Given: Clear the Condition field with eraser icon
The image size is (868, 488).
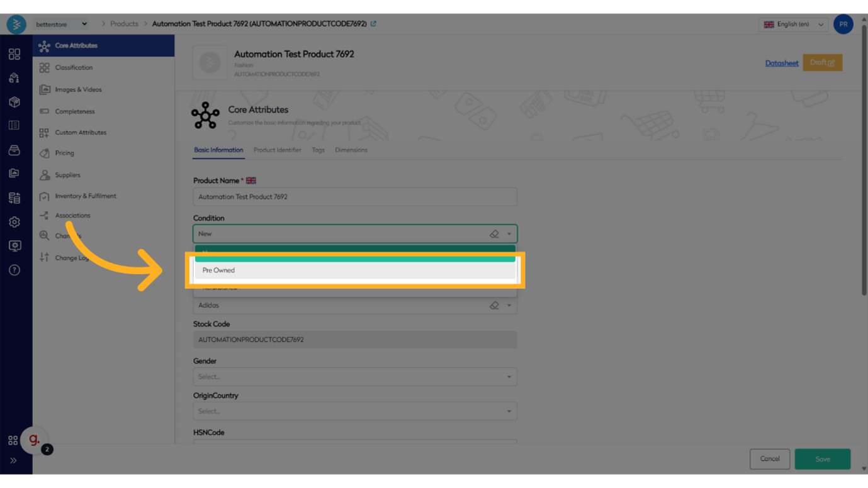Looking at the screenshot, I should coord(494,234).
